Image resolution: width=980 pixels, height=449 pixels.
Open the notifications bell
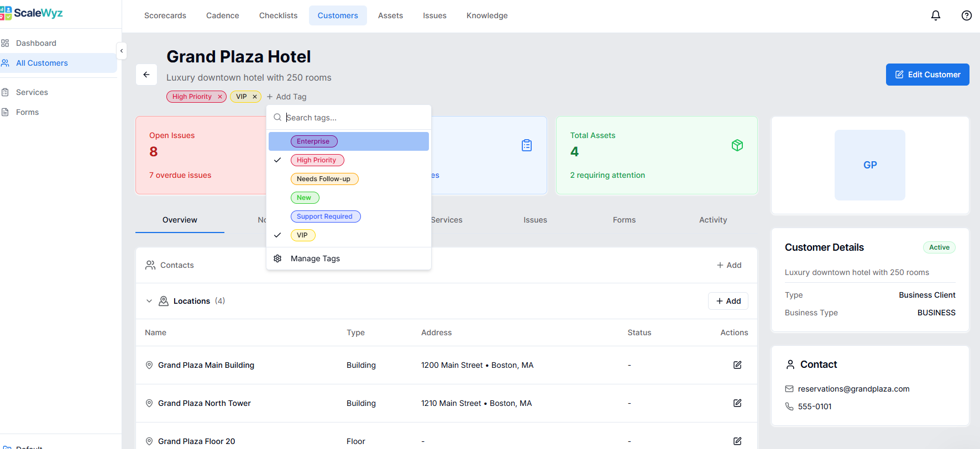(935, 15)
